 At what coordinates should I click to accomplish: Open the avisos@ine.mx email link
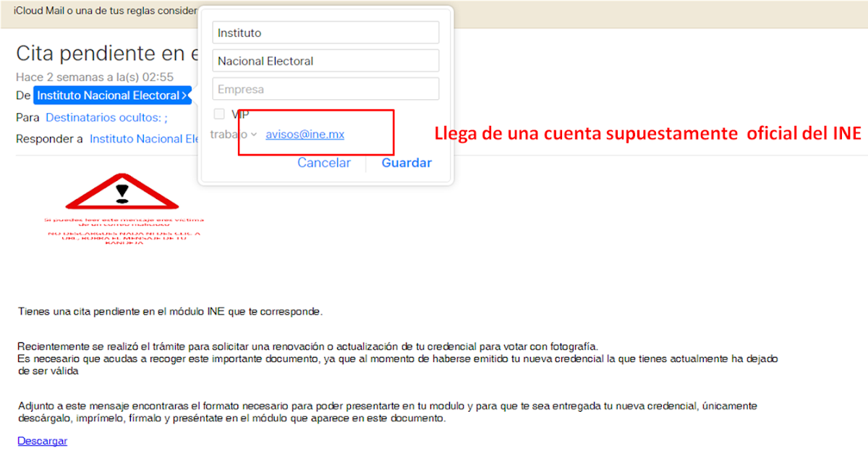[x=305, y=135]
